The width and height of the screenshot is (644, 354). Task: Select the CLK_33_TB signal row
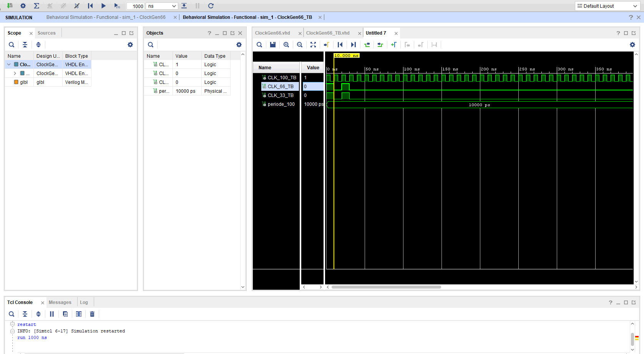pos(279,95)
